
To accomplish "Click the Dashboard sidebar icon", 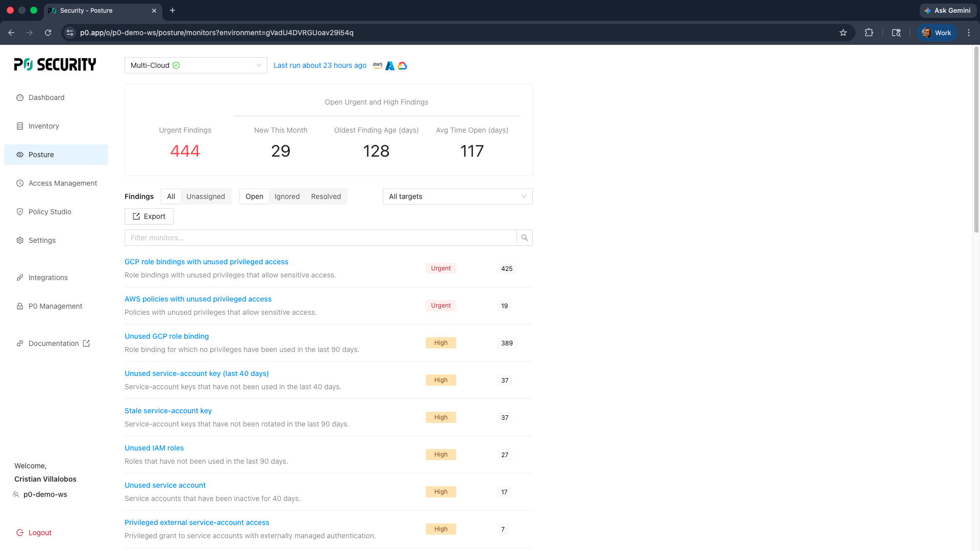I will click(x=20, y=97).
